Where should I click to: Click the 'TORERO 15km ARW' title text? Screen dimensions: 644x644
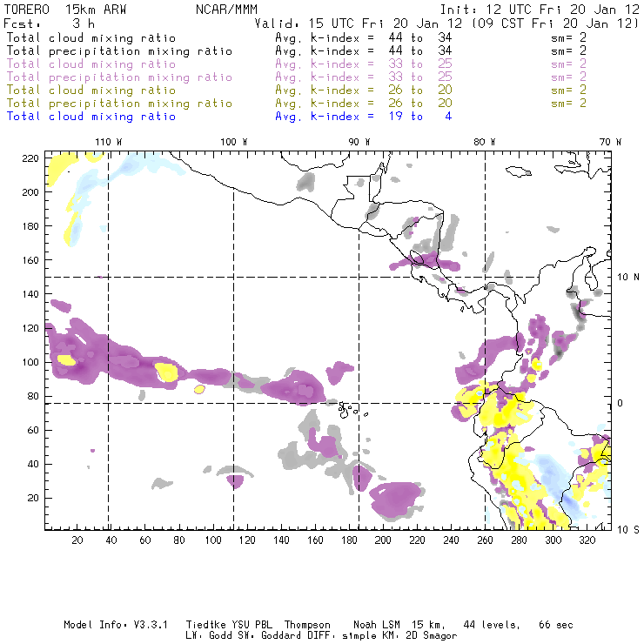click(x=65, y=10)
